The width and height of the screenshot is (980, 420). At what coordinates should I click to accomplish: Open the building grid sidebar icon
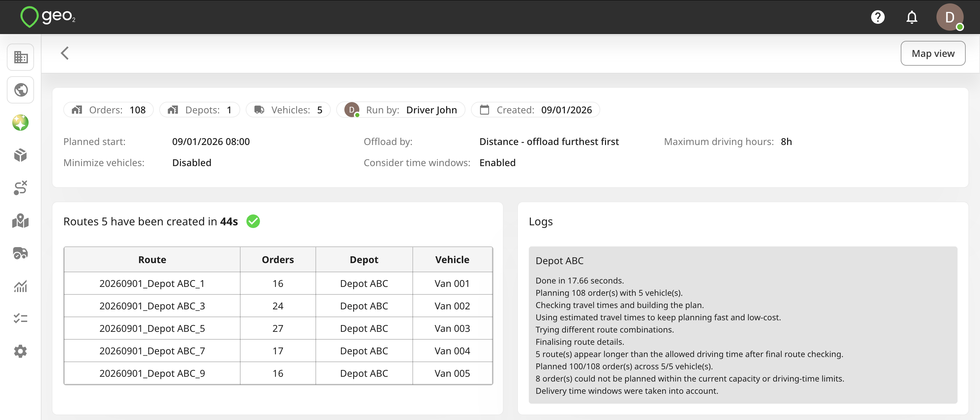[20, 58]
